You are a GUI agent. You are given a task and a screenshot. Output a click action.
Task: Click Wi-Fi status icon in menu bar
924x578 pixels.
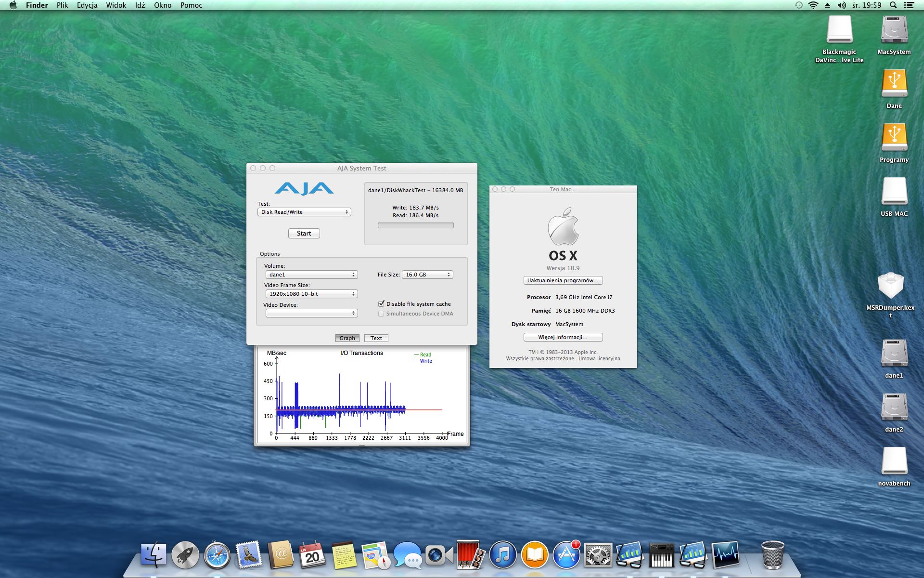click(x=813, y=5)
